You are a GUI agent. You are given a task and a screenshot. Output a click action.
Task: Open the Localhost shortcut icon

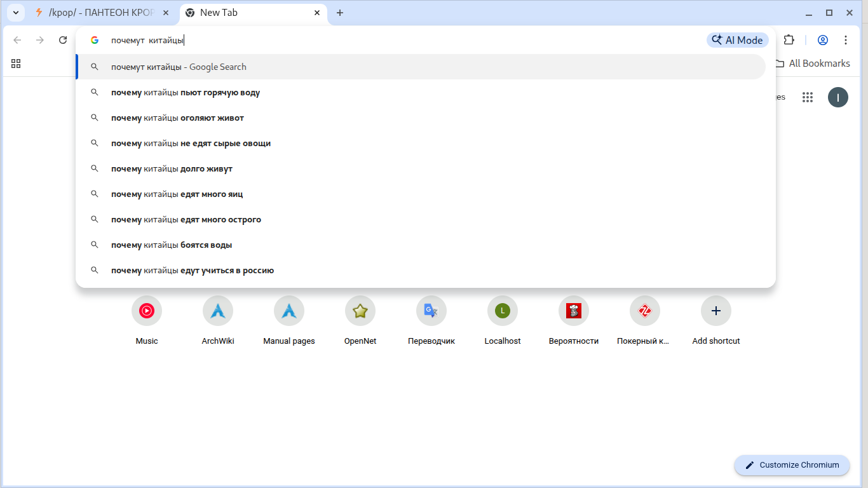pyautogui.click(x=503, y=311)
